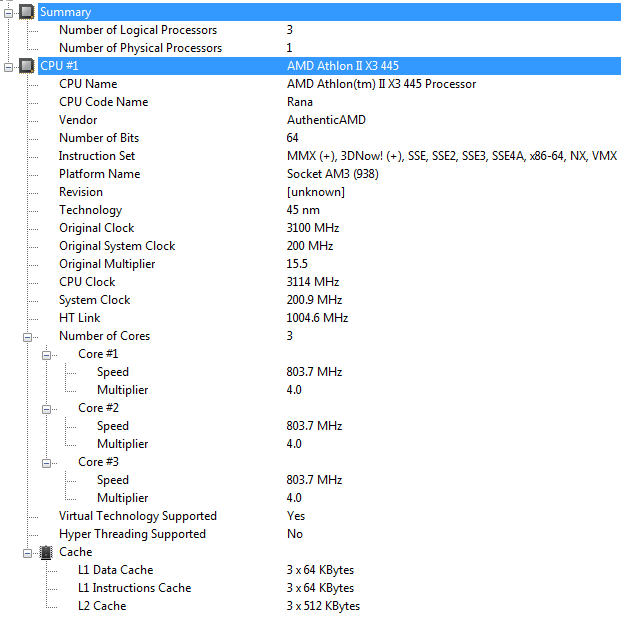
Task: Collapse the Summary tree node
Action: 8,13
